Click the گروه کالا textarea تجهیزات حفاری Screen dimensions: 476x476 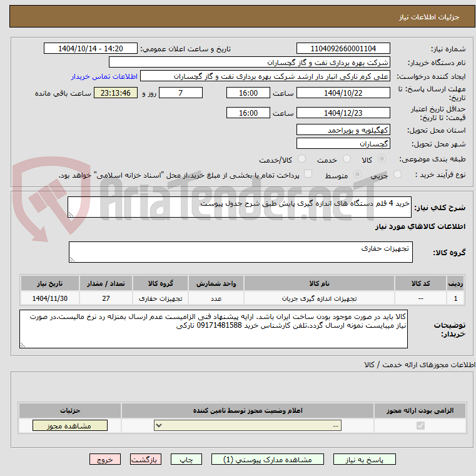[240, 252]
